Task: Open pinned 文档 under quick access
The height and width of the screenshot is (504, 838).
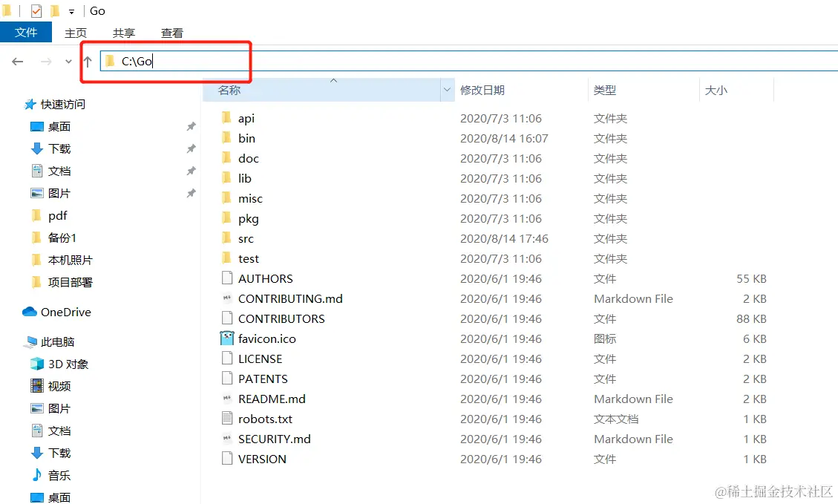Action: [59, 171]
